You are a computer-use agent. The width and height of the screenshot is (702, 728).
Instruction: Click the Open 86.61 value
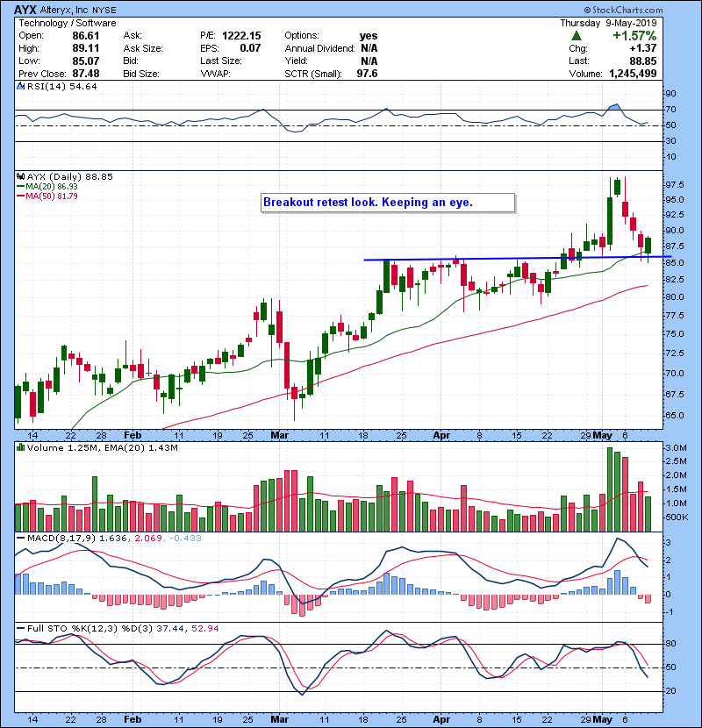(x=86, y=36)
